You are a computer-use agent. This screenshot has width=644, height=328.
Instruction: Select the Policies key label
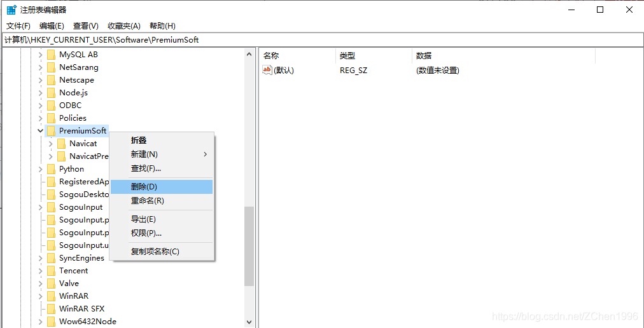(73, 118)
